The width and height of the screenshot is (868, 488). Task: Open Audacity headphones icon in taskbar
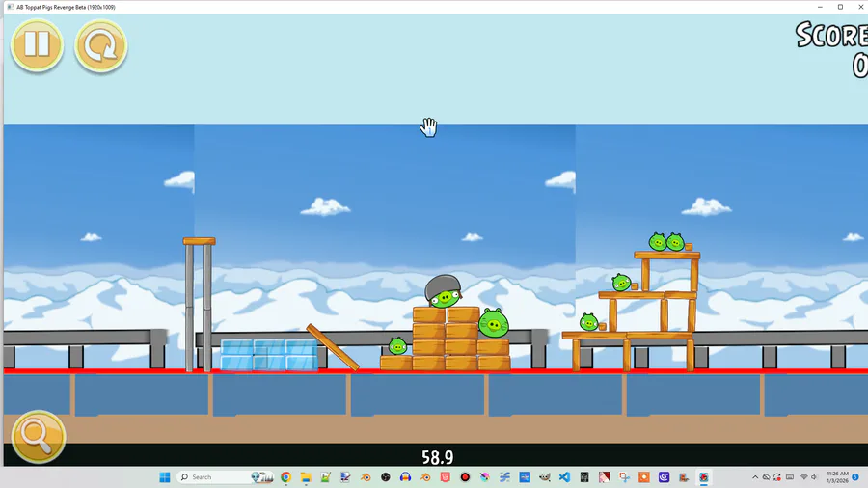405,477
